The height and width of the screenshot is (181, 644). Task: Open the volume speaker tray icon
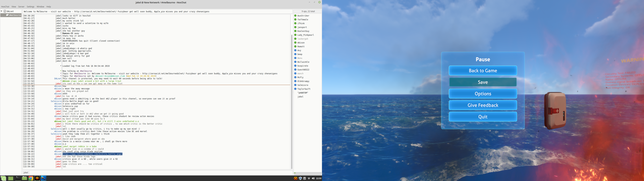pyautogui.click(x=313, y=178)
